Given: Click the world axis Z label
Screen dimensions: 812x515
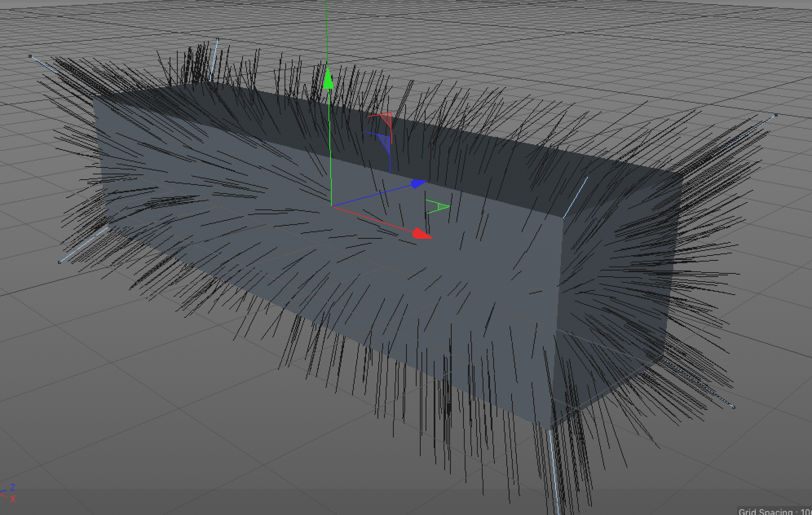Looking at the screenshot, I should (x=13, y=487).
